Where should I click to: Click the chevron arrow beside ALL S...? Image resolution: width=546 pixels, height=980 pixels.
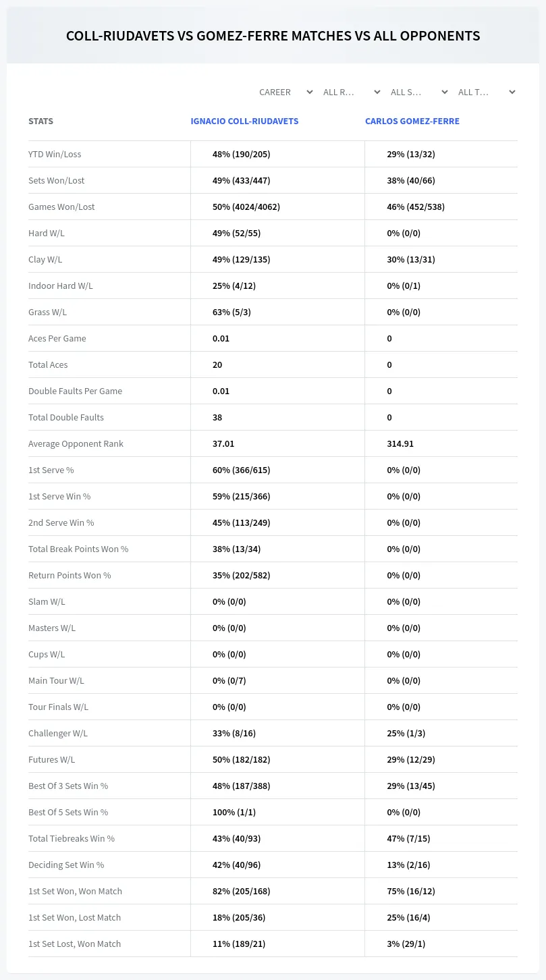[x=444, y=92]
